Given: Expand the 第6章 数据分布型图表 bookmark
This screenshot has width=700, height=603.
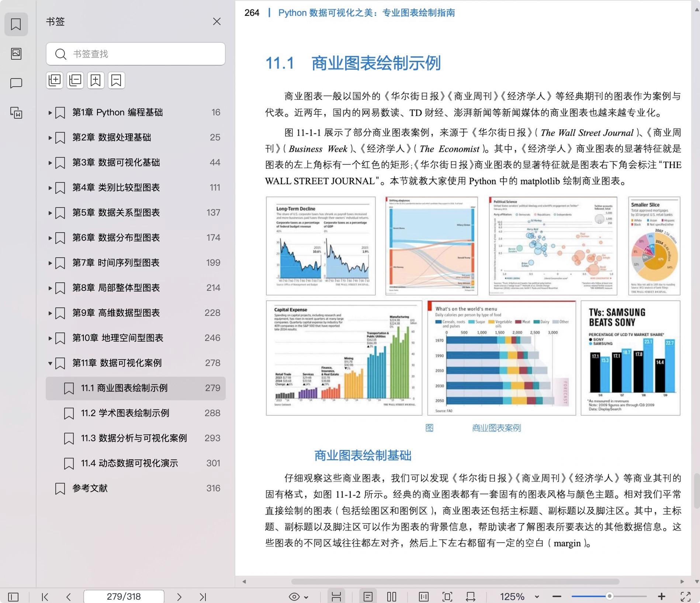Looking at the screenshot, I should point(50,238).
